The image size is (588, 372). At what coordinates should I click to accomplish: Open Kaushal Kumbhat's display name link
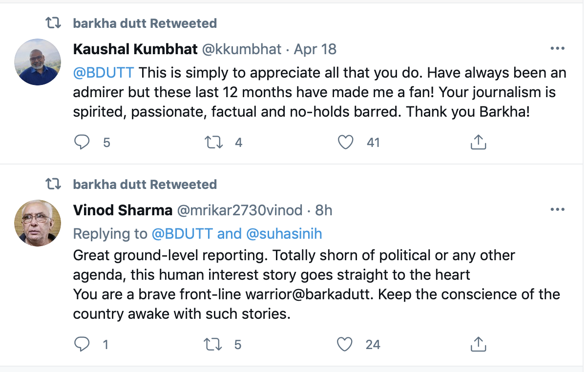click(135, 49)
